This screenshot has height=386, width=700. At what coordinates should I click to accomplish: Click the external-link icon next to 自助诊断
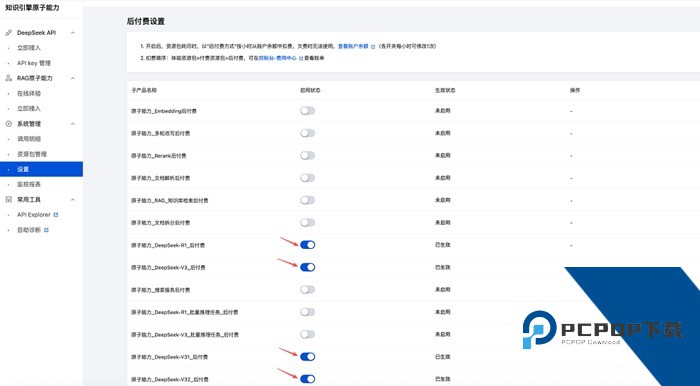(46, 230)
